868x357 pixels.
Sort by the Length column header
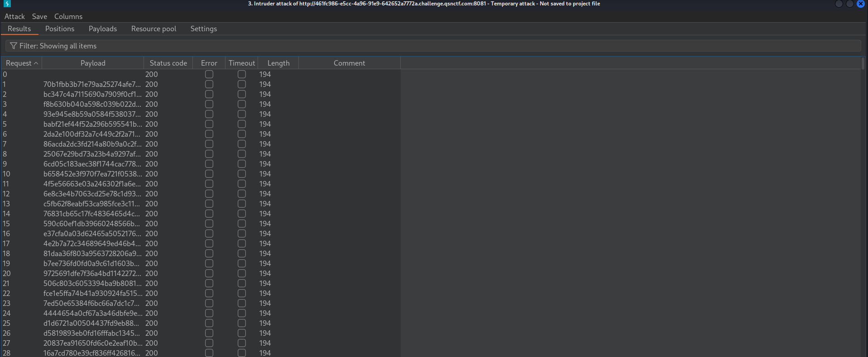278,63
